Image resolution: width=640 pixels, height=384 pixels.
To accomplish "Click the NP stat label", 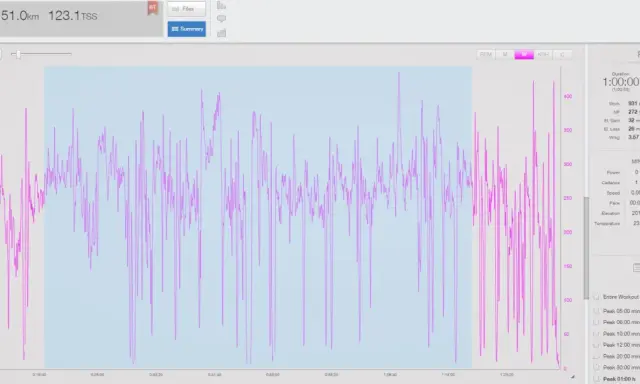I will click(616, 112).
